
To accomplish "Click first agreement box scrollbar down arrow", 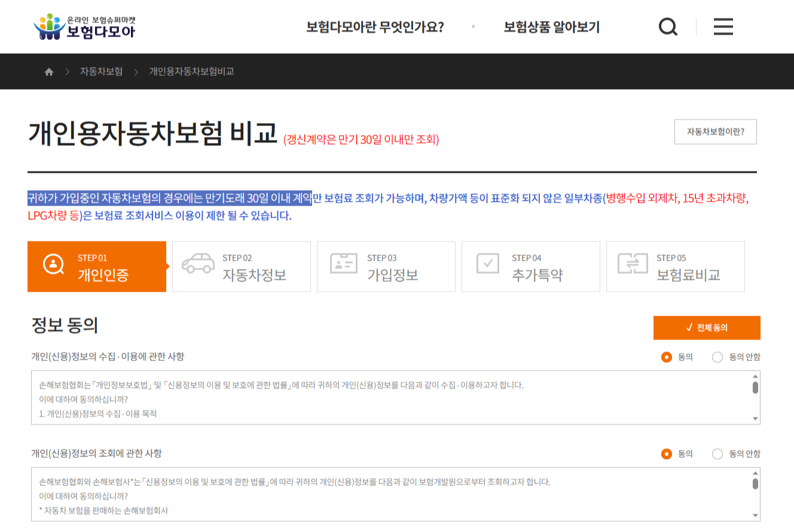I will click(x=756, y=417).
